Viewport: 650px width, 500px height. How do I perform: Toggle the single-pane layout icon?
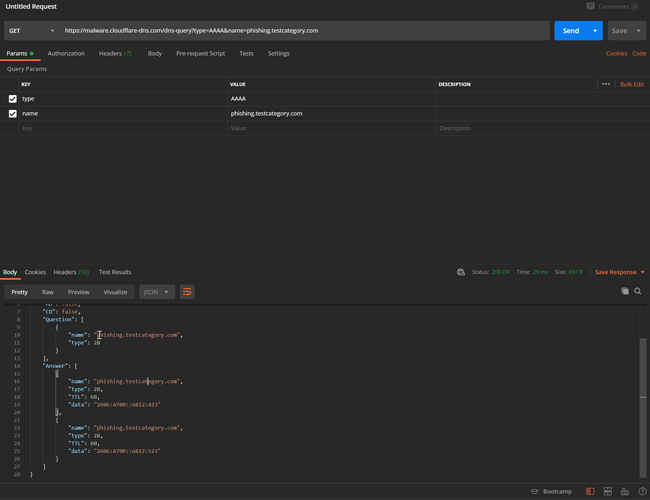(x=590, y=491)
